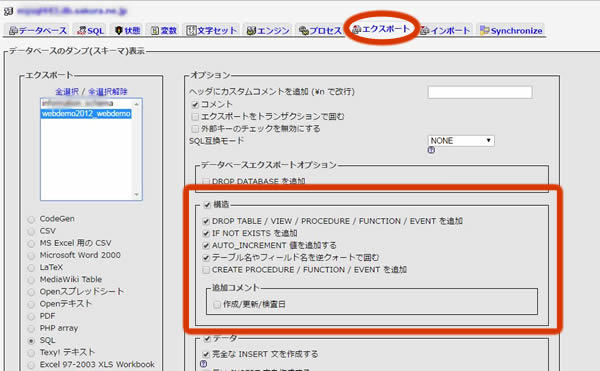Choose the PDF export format

click(x=31, y=317)
